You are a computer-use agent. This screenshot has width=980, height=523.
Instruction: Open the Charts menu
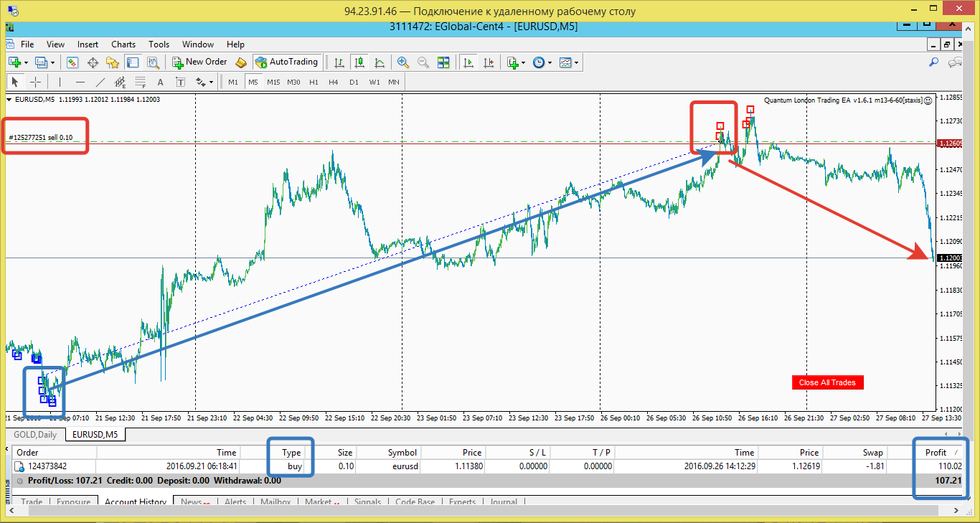point(123,44)
